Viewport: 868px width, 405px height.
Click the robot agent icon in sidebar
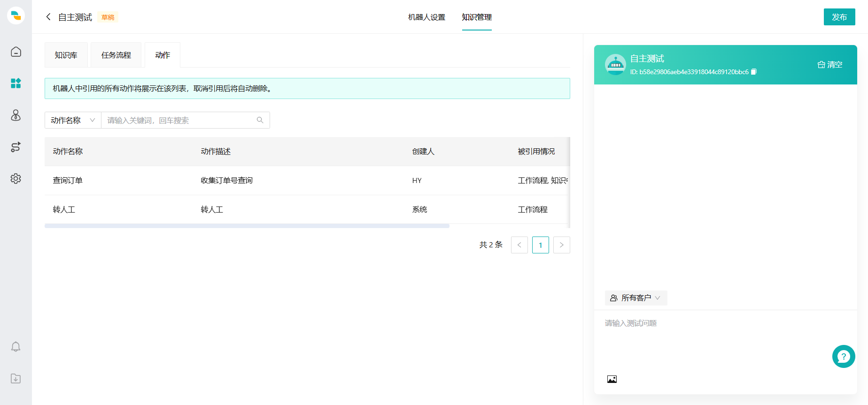click(x=16, y=115)
